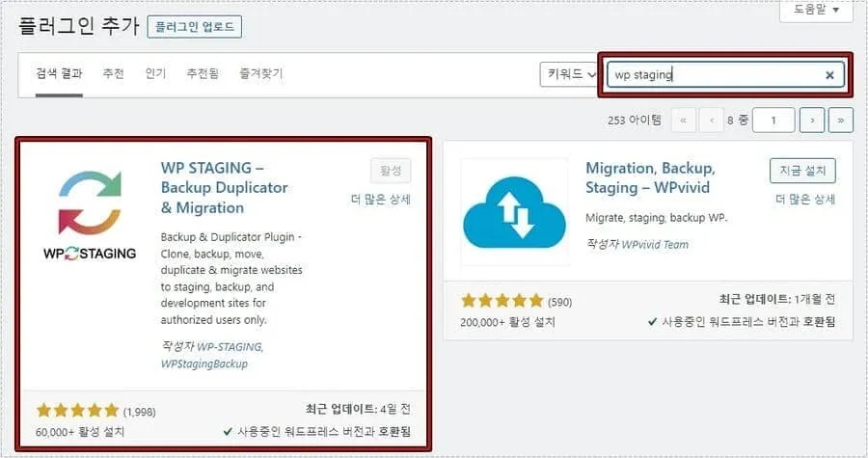This screenshot has height=458, width=868.
Task: Click the Migrate, staging, backup WP. description
Action: pyautogui.click(x=656, y=218)
